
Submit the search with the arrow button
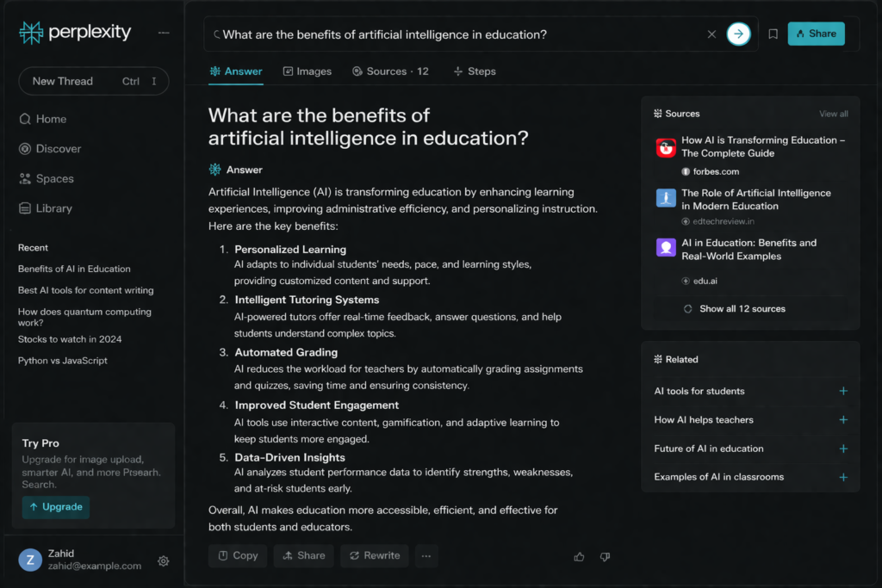tap(738, 34)
